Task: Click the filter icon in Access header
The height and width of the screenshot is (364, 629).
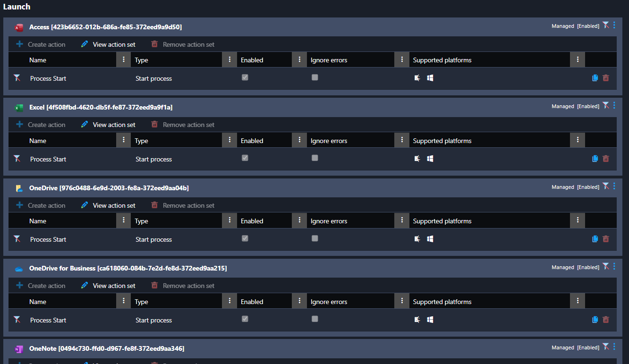Action: point(606,25)
